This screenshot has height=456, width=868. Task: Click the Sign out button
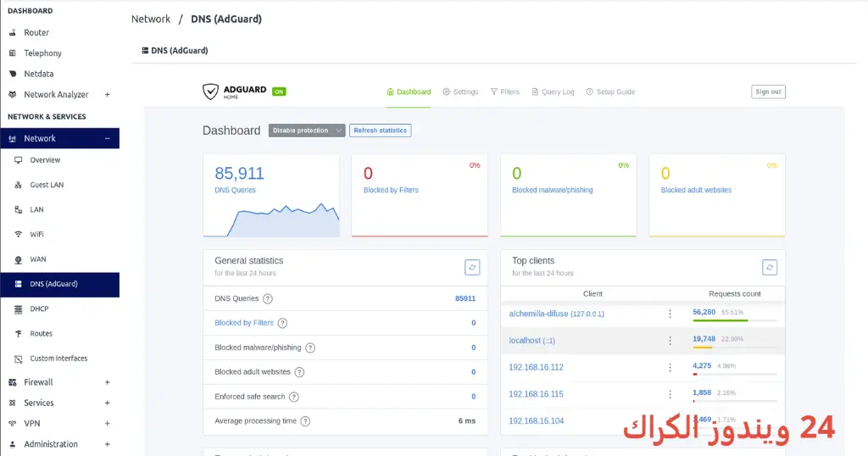click(x=768, y=92)
